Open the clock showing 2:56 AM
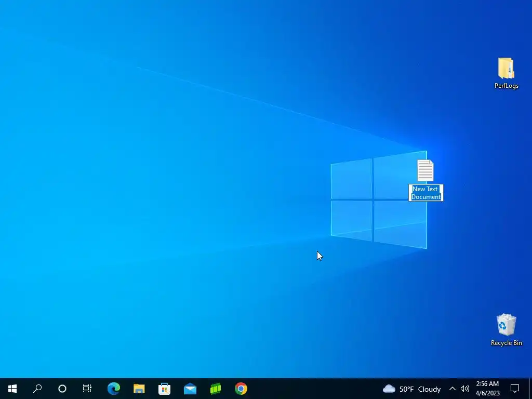Screen dimensions: 532x399 coord(487,389)
